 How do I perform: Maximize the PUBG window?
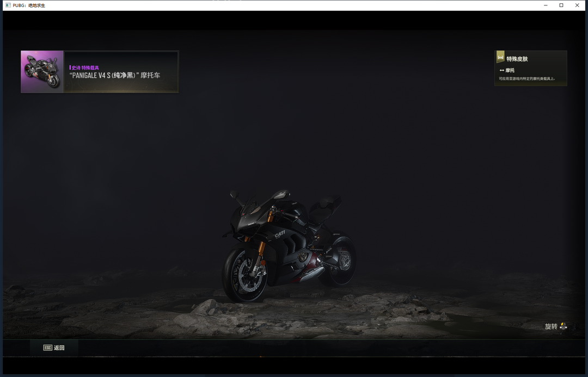tap(561, 5)
